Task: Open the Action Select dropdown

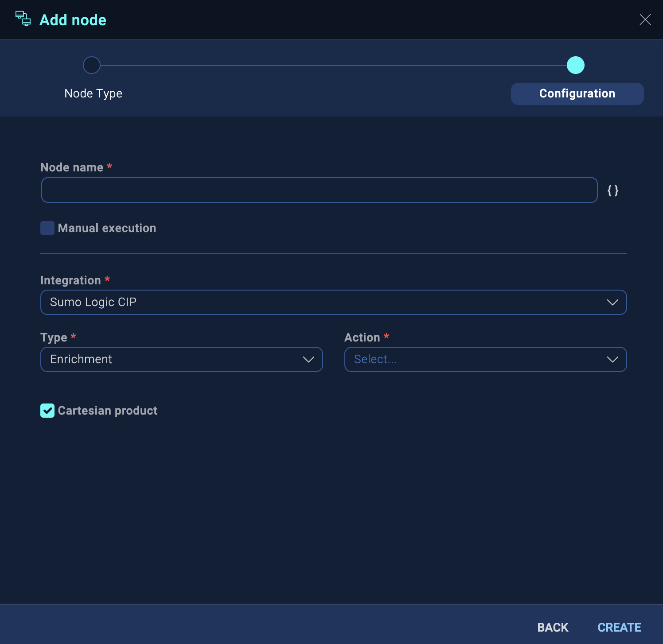Action: click(485, 360)
